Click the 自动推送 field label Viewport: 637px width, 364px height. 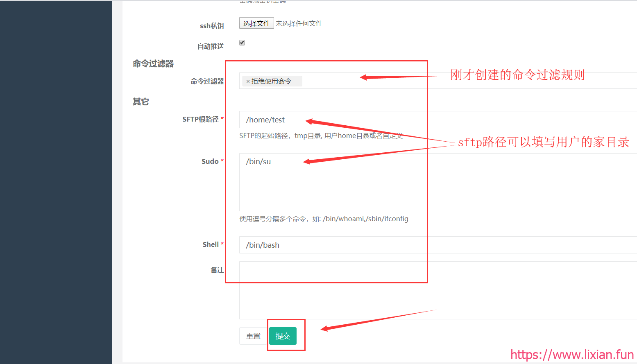211,46
